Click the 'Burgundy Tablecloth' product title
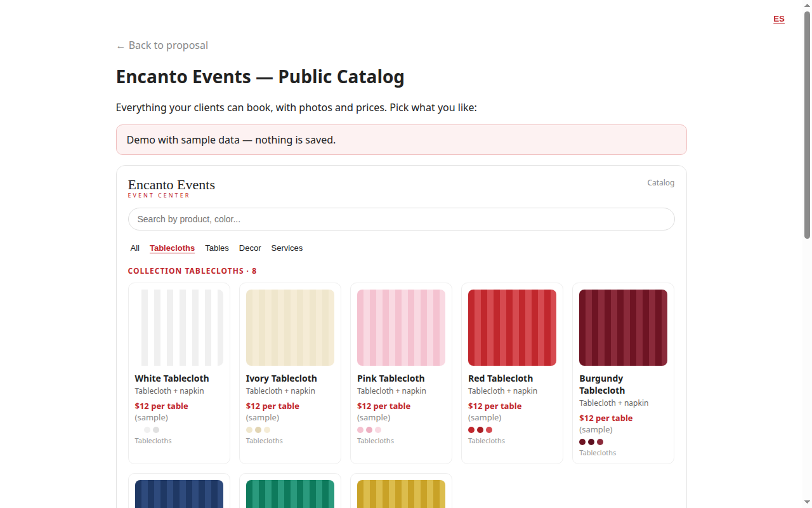Viewport: 812px width, 508px height. [x=602, y=385]
